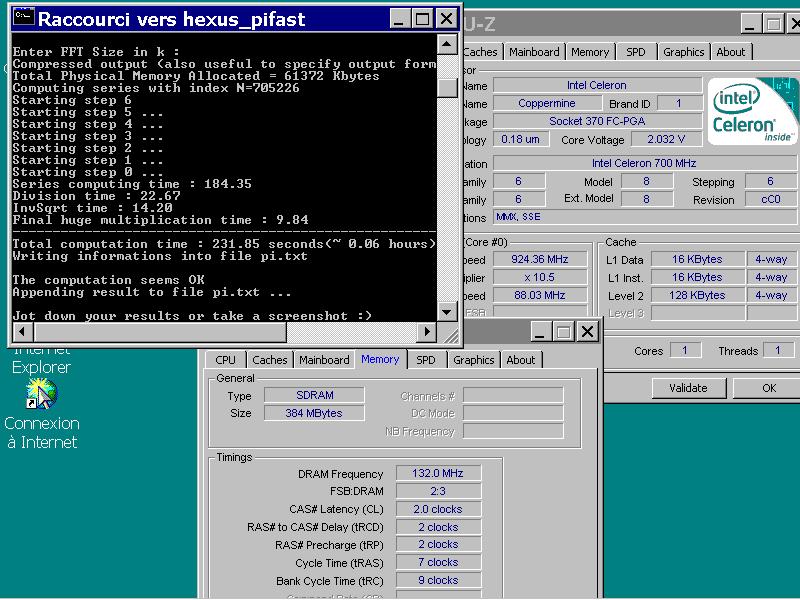Select the SPD tab in the back CPU-Z window
Screen dimensions: 800x600
pyautogui.click(x=636, y=52)
